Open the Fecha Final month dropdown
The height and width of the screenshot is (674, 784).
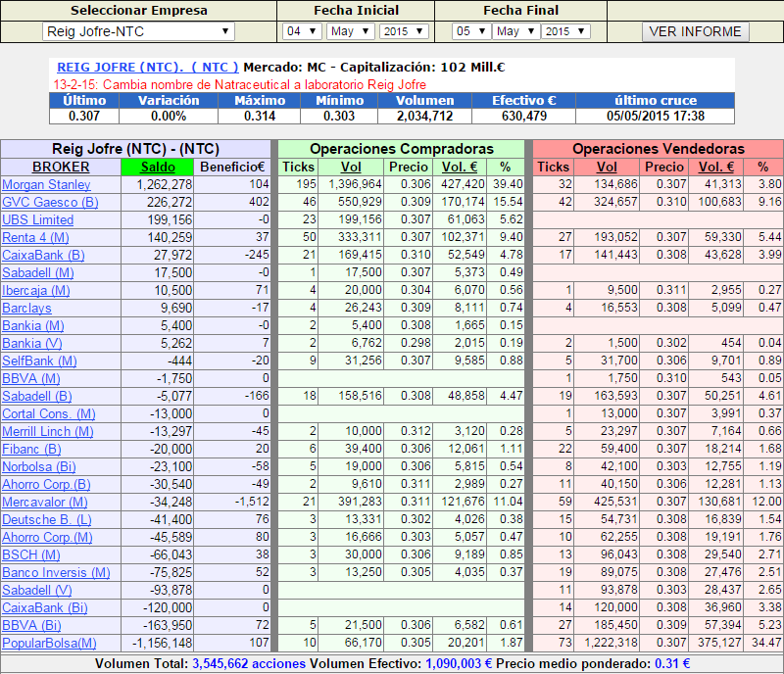pos(515,31)
